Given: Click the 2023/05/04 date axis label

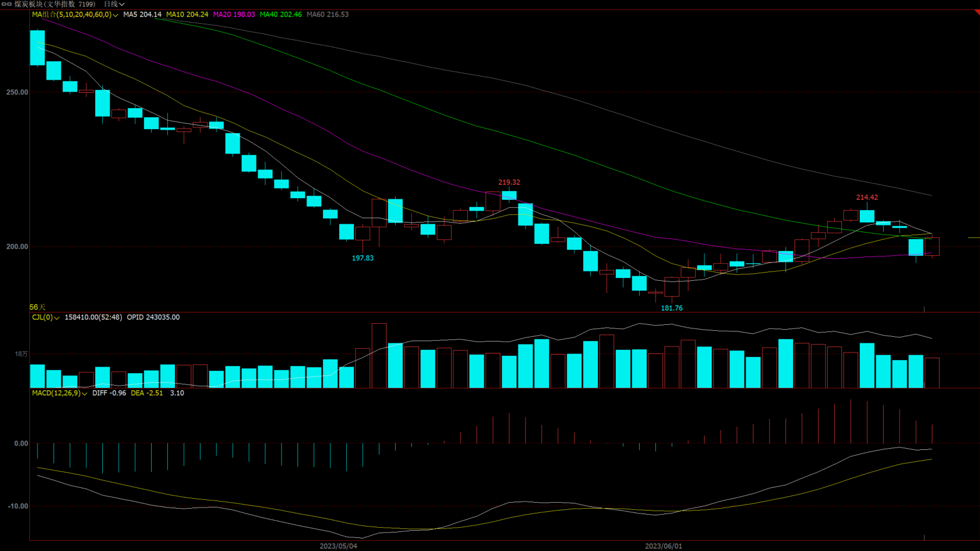Looking at the screenshot, I should (338, 546).
